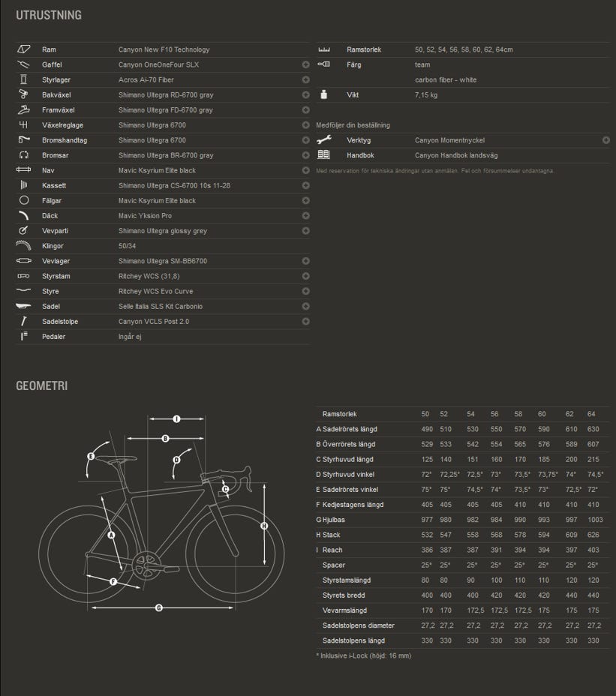Click marker H on the bike diagram
616x696 pixels.
(x=264, y=526)
